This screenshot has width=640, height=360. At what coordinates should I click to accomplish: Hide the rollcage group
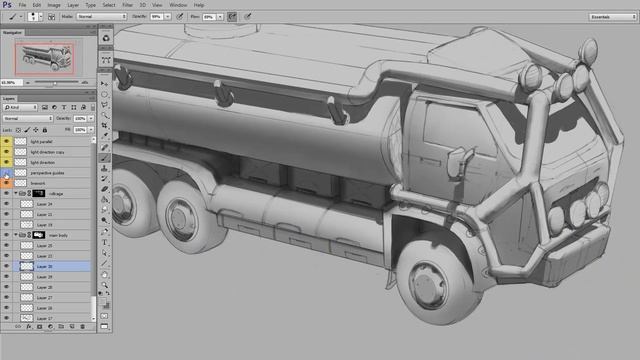click(6, 193)
